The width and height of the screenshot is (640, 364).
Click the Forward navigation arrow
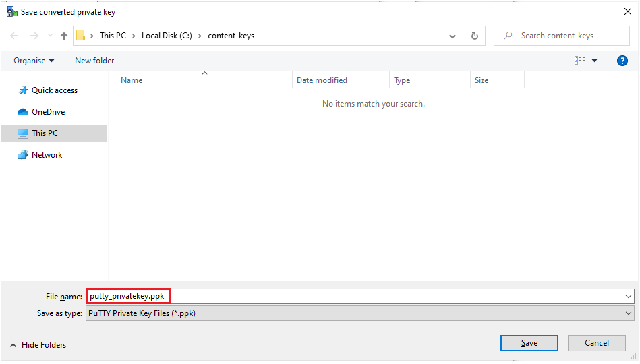point(34,36)
